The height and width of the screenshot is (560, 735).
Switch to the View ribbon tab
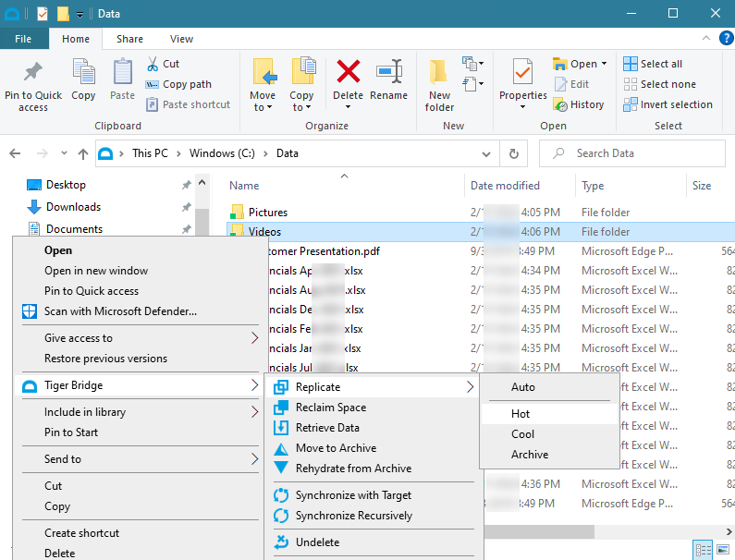pos(181,39)
